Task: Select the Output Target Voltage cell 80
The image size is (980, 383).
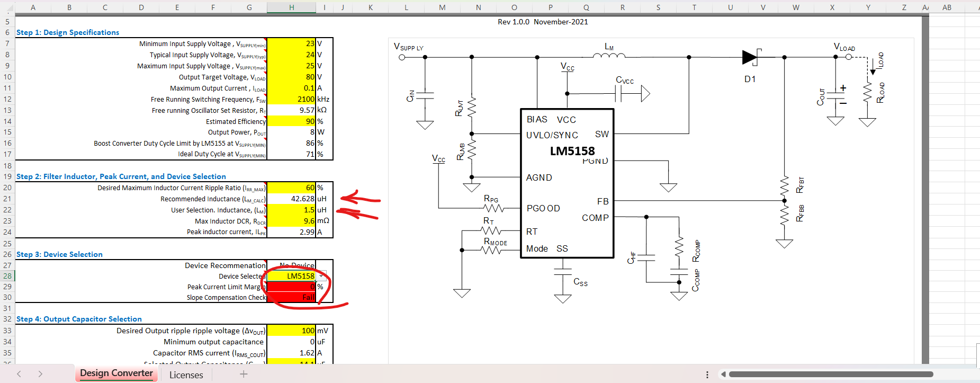Action: coord(291,77)
